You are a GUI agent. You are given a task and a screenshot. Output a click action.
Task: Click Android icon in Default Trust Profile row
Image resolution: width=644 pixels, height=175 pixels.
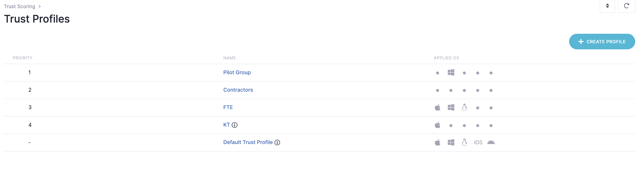click(x=491, y=142)
